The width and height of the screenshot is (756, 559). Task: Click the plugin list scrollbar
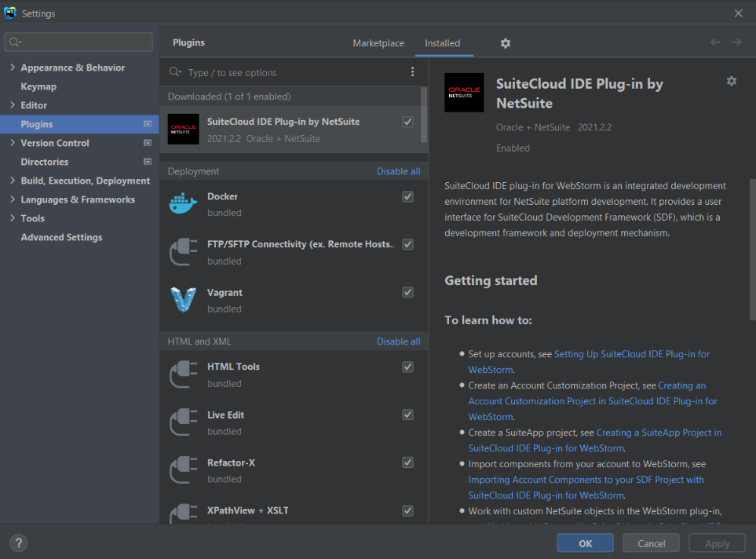[x=424, y=115]
